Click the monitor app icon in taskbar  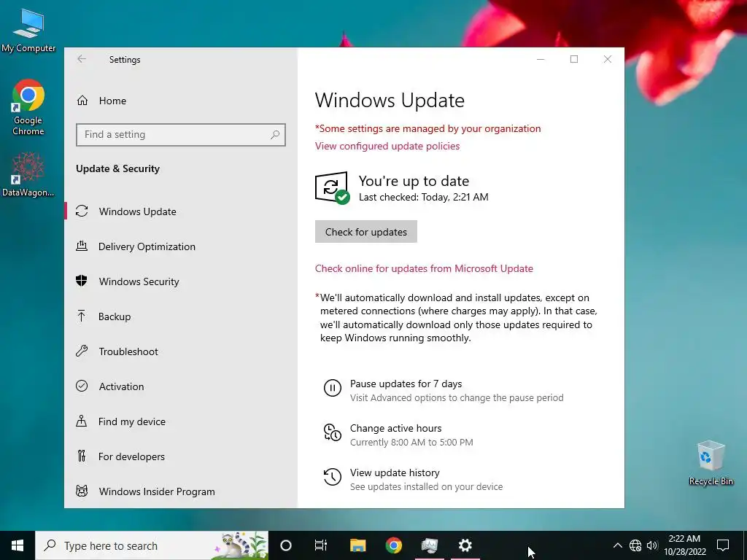pos(429,545)
